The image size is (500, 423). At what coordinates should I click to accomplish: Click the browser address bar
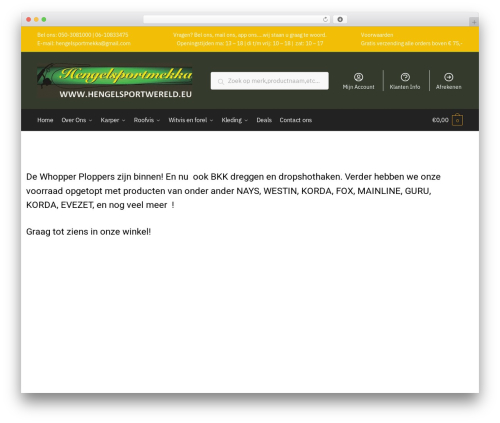236,19
